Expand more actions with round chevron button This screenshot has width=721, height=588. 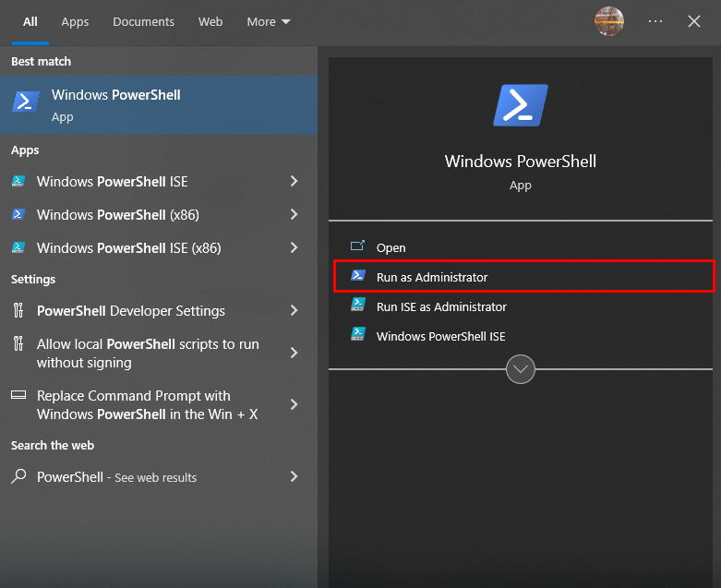pos(521,368)
